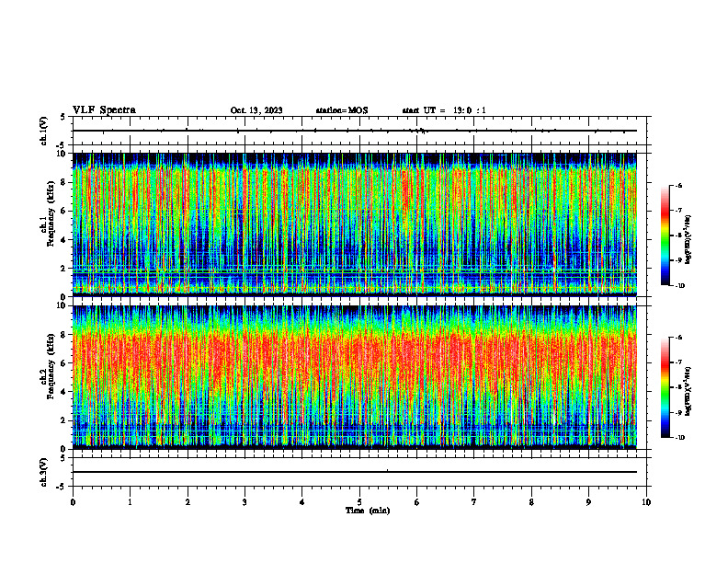
Task: Click the "7" tick label on the time axis
Action: coord(474,502)
